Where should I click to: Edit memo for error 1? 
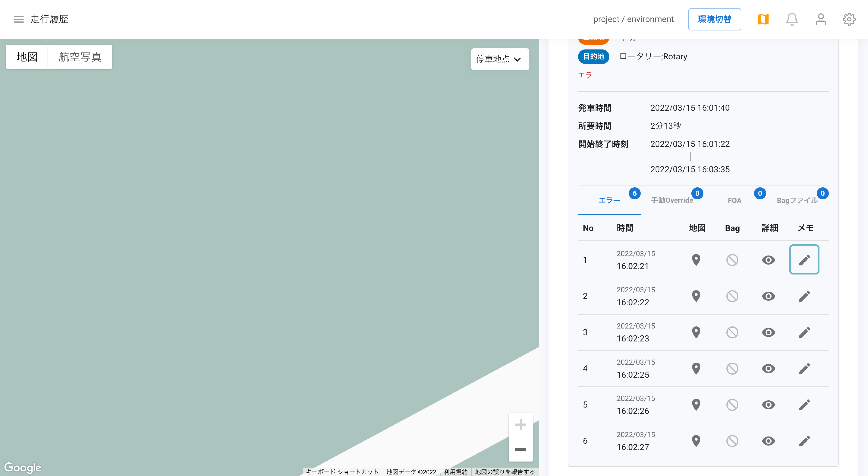[x=804, y=260]
